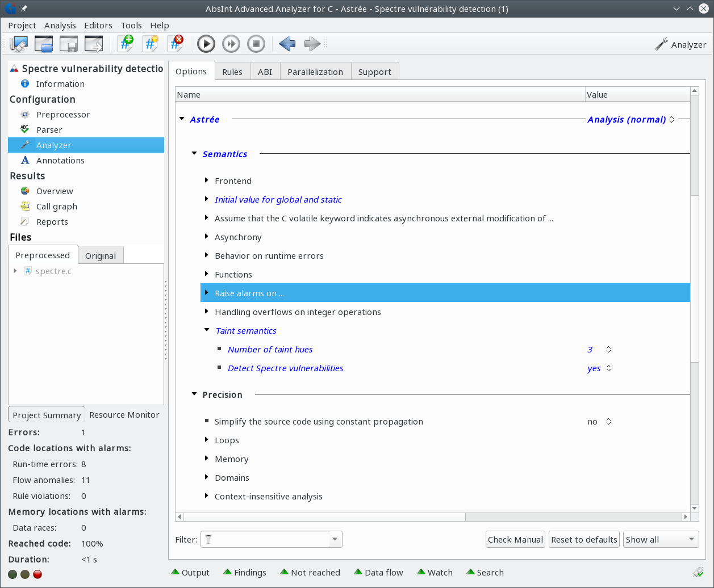
Task: Click the fast-forward analysis button
Action: click(231, 44)
